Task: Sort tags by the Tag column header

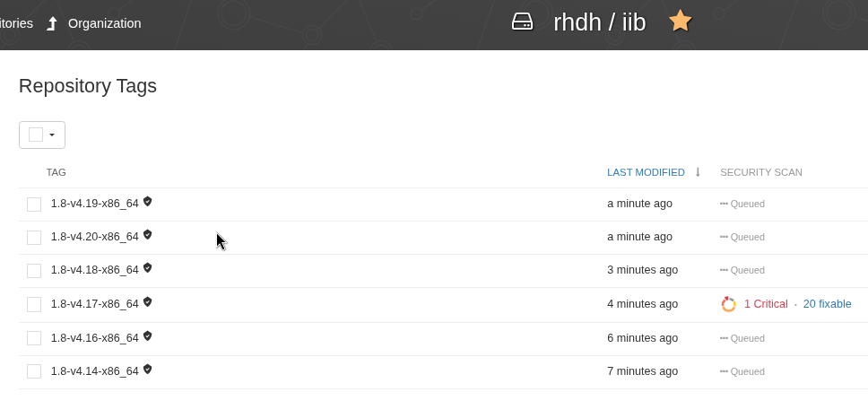Action: point(56,172)
